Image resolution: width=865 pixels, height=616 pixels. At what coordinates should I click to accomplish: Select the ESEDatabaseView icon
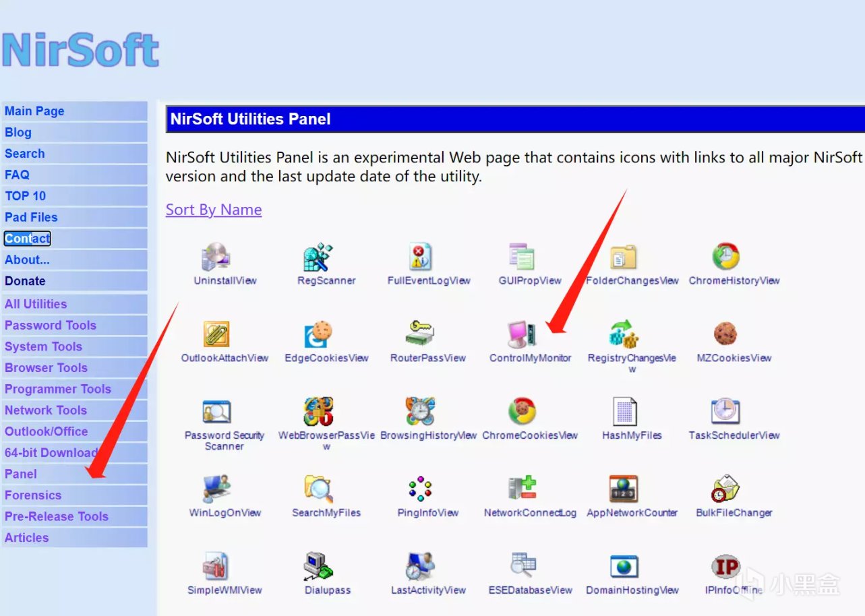[522, 566]
